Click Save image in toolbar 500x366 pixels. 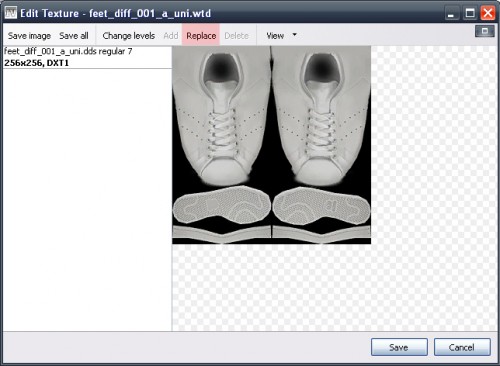click(x=29, y=36)
